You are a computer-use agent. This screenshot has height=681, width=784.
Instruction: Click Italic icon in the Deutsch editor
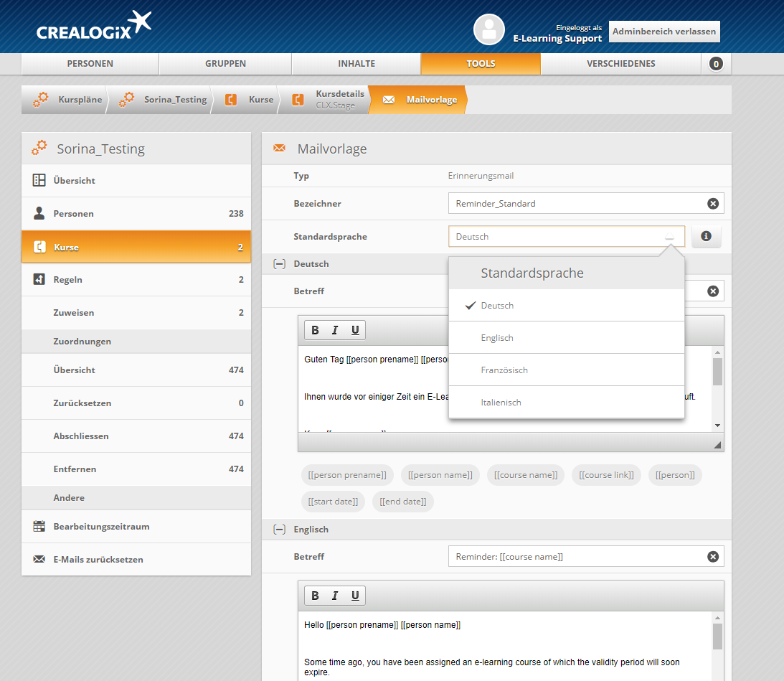[334, 330]
